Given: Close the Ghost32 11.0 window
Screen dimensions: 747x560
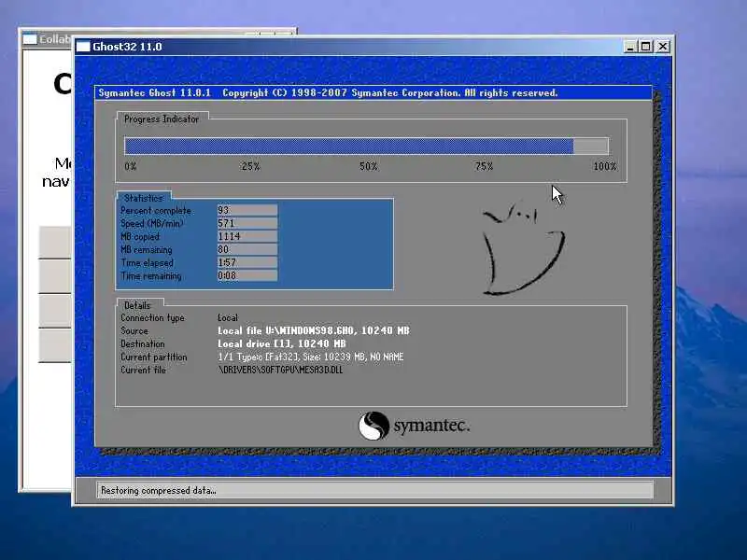Looking at the screenshot, I should point(663,47).
